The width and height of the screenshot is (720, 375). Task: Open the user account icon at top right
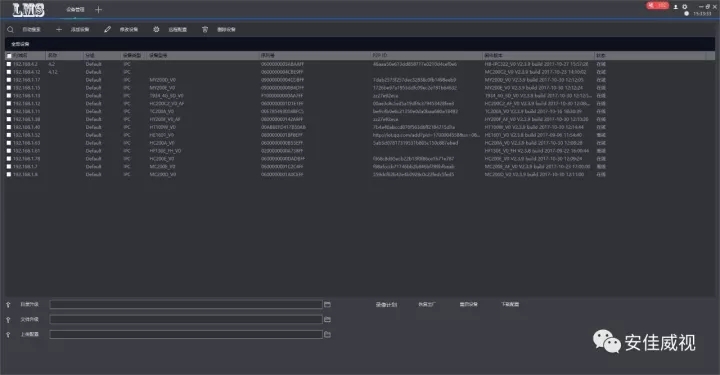point(675,7)
